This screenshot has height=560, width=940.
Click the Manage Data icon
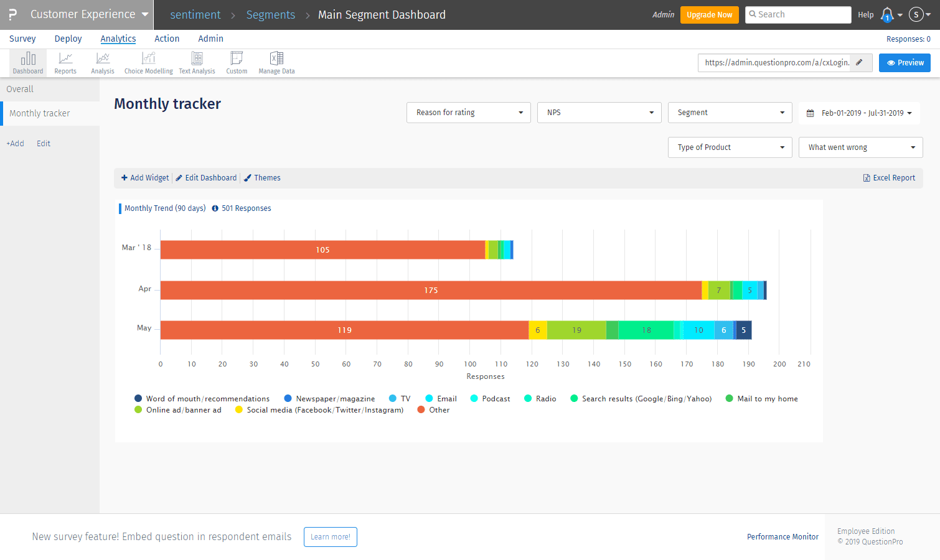coord(276,63)
